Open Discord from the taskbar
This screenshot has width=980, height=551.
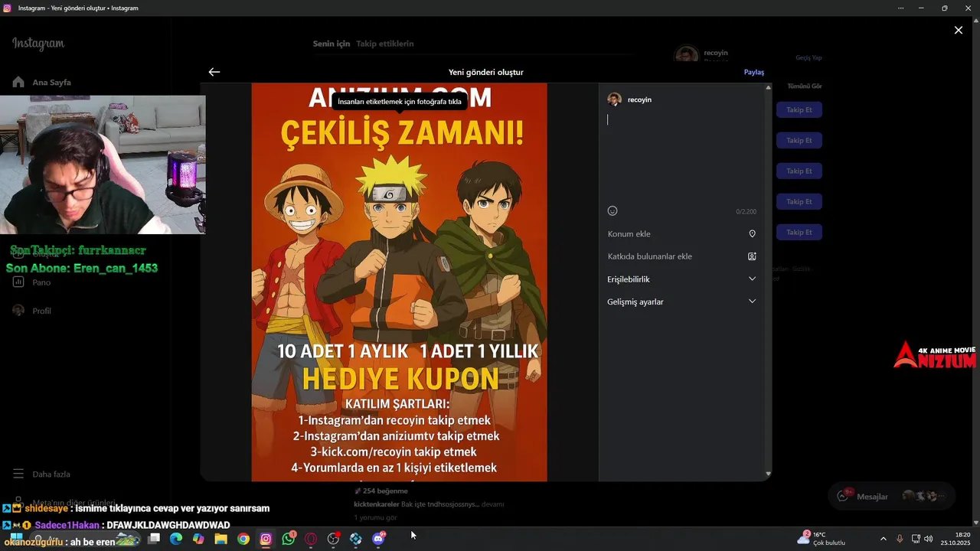click(378, 539)
